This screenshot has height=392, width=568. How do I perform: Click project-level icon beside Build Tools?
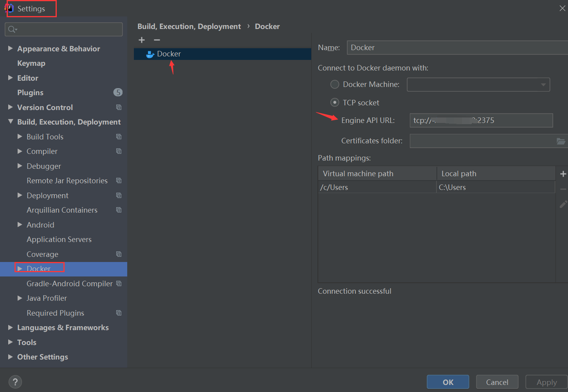(119, 137)
